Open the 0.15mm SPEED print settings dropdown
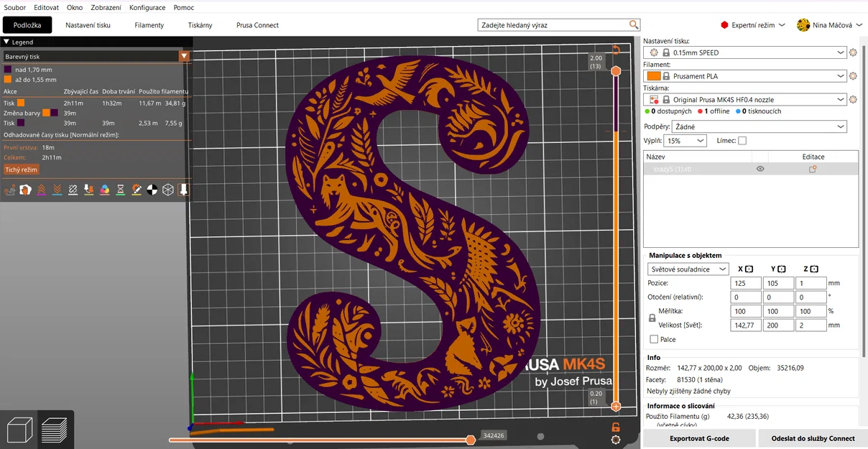 745,52
